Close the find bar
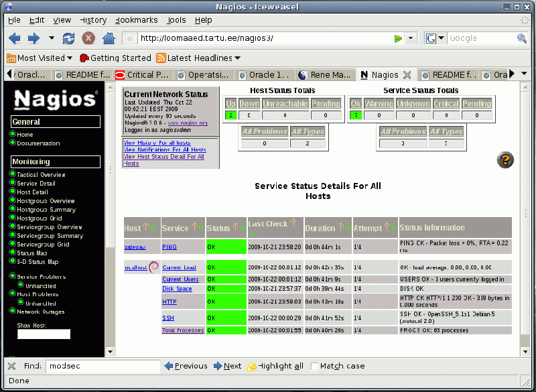Viewport: 536px width, 392px height. tap(11, 366)
